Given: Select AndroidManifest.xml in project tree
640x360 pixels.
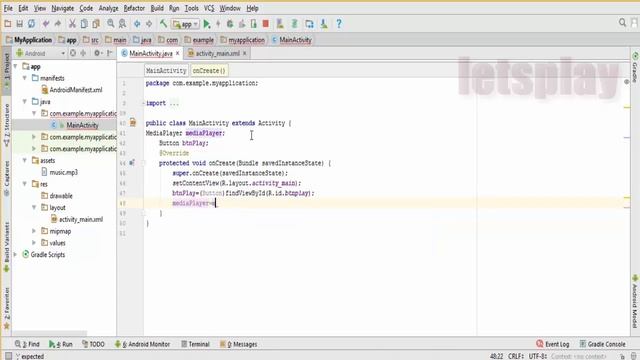Looking at the screenshot, I should 76,90.
